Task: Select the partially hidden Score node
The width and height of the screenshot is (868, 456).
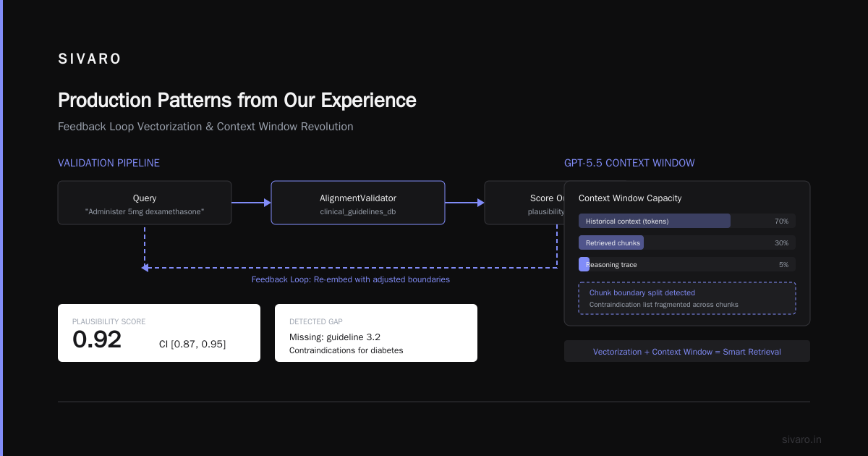Action: 524,203
